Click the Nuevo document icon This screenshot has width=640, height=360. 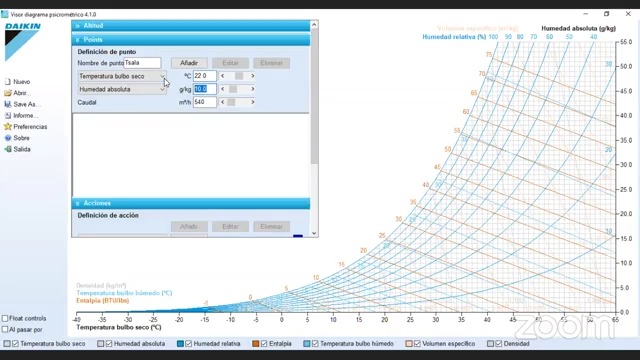tap(7, 82)
